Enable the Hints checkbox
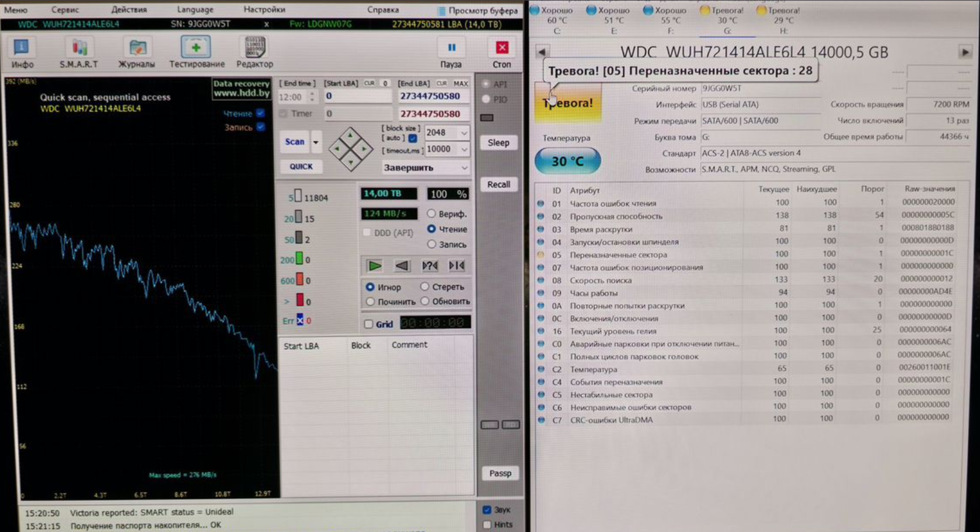The image size is (980, 532). coord(487,524)
